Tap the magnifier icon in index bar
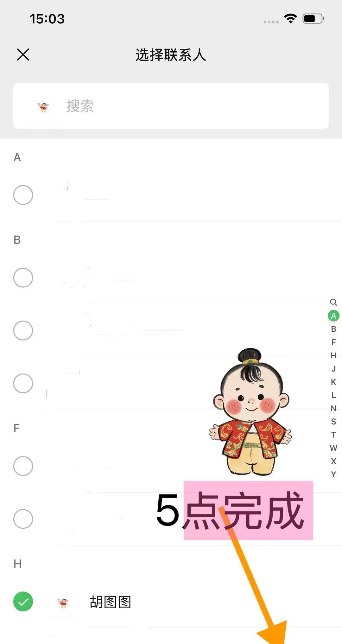 [333, 302]
